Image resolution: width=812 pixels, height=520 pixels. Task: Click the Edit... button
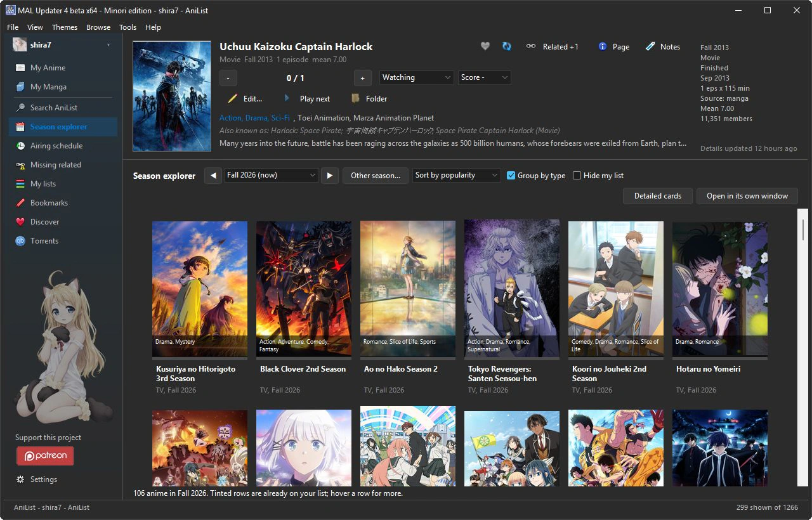[245, 98]
